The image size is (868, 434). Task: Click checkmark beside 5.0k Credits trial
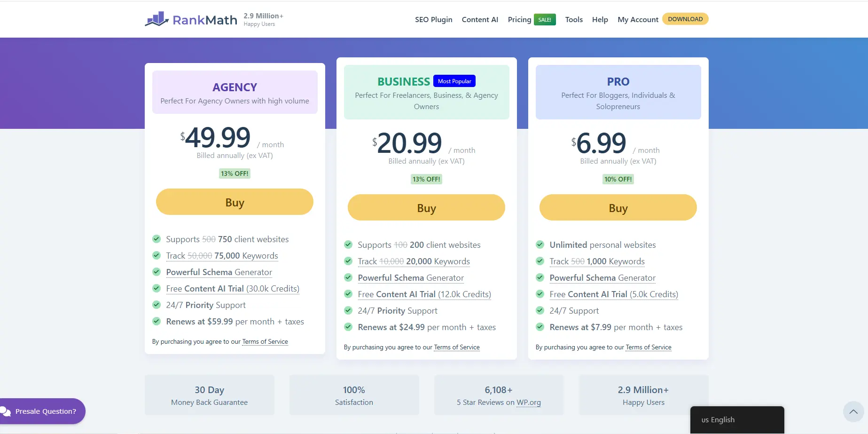coord(540,294)
